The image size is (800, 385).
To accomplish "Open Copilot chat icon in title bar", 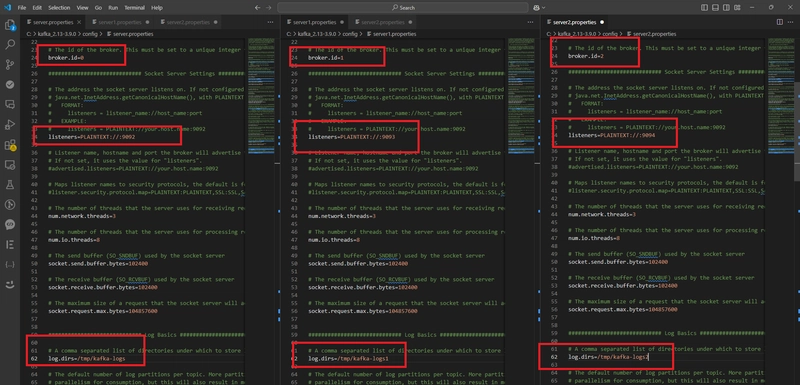I will (x=536, y=8).
